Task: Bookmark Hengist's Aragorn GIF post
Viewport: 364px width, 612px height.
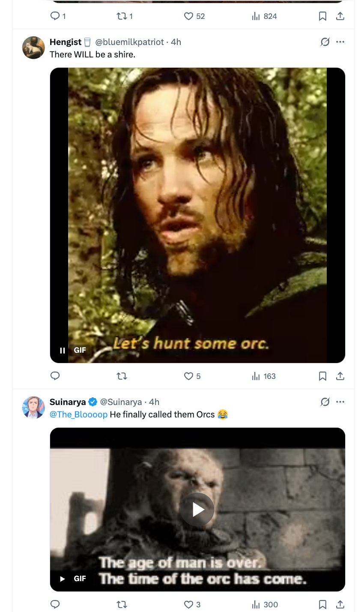Action: click(x=323, y=376)
